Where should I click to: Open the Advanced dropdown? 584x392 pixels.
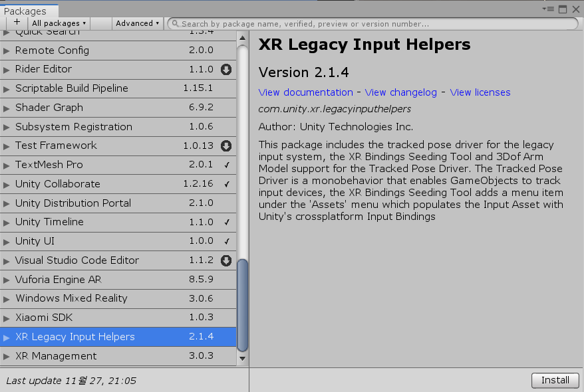(x=138, y=23)
